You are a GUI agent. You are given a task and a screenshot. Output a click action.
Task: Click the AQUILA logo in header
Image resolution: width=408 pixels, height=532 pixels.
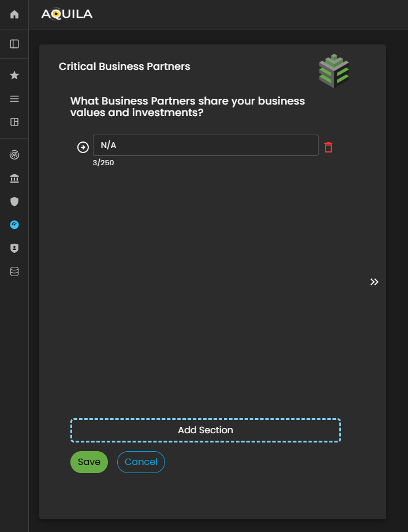click(x=67, y=14)
